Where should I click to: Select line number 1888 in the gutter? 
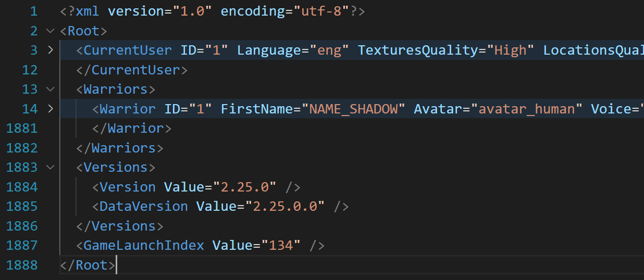pos(22,265)
